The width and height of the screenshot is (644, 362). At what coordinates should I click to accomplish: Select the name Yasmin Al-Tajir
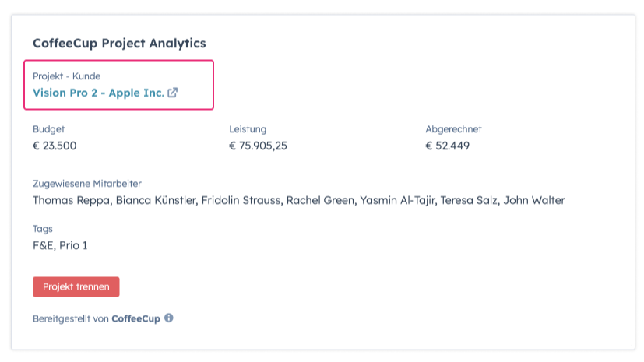click(396, 200)
